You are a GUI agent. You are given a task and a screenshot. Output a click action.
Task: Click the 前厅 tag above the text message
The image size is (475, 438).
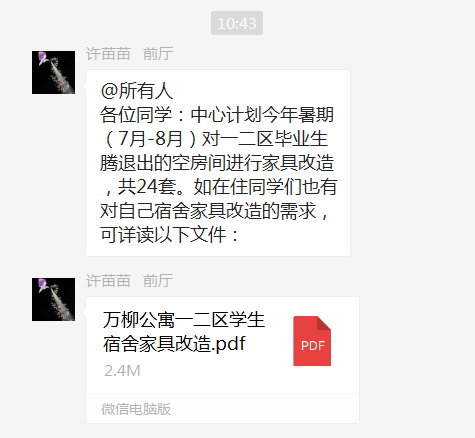point(158,54)
